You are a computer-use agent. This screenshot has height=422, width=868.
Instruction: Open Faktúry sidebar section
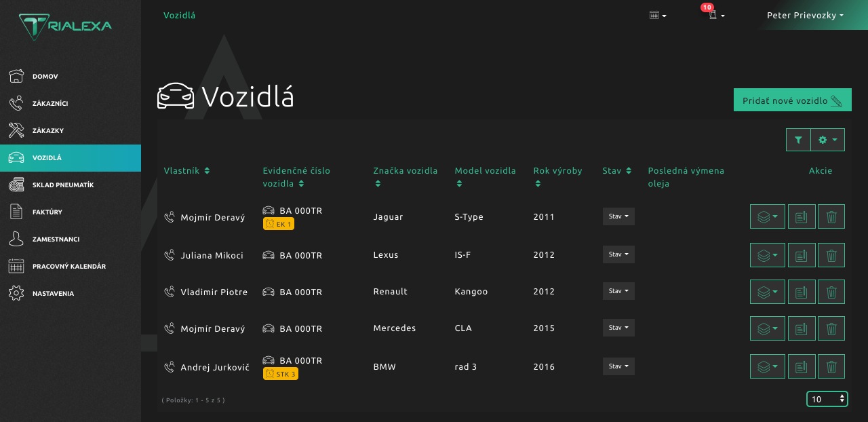point(71,212)
